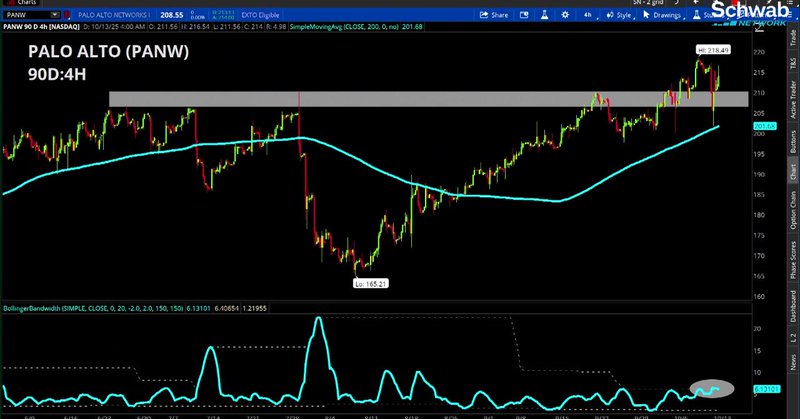
Task: Click the O: 211.56 open value
Action: coord(161,27)
